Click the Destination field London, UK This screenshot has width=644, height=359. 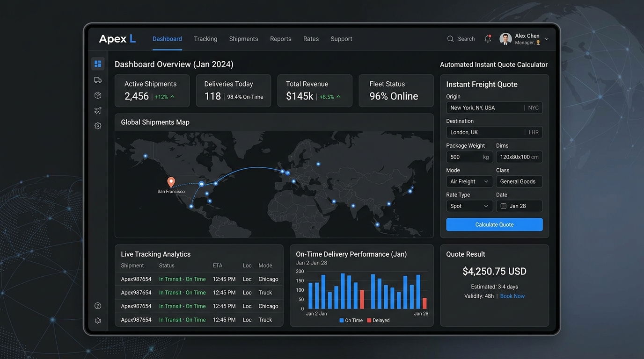click(494, 132)
